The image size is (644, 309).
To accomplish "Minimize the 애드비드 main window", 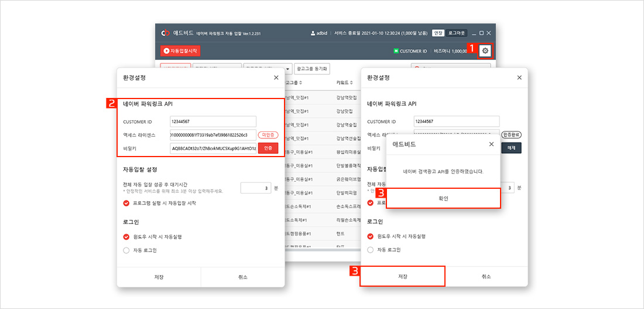I will pyautogui.click(x=474, y=33).
